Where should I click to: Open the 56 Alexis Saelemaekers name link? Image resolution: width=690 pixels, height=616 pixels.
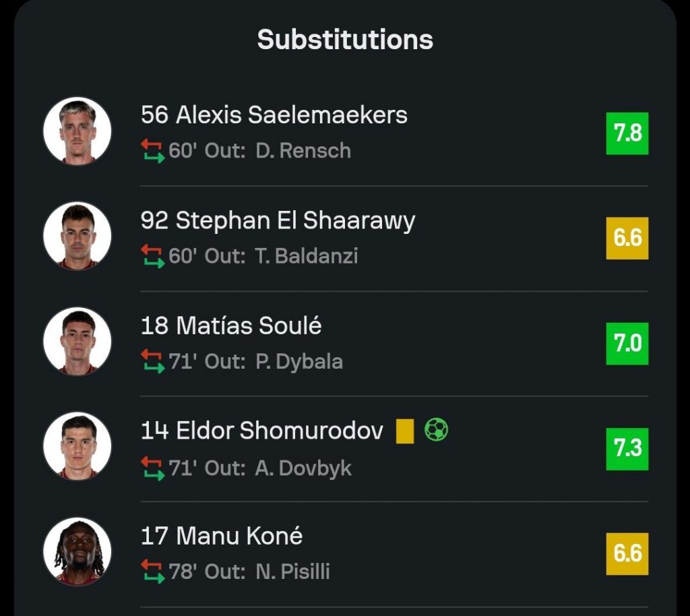click(x=274, y=115)
